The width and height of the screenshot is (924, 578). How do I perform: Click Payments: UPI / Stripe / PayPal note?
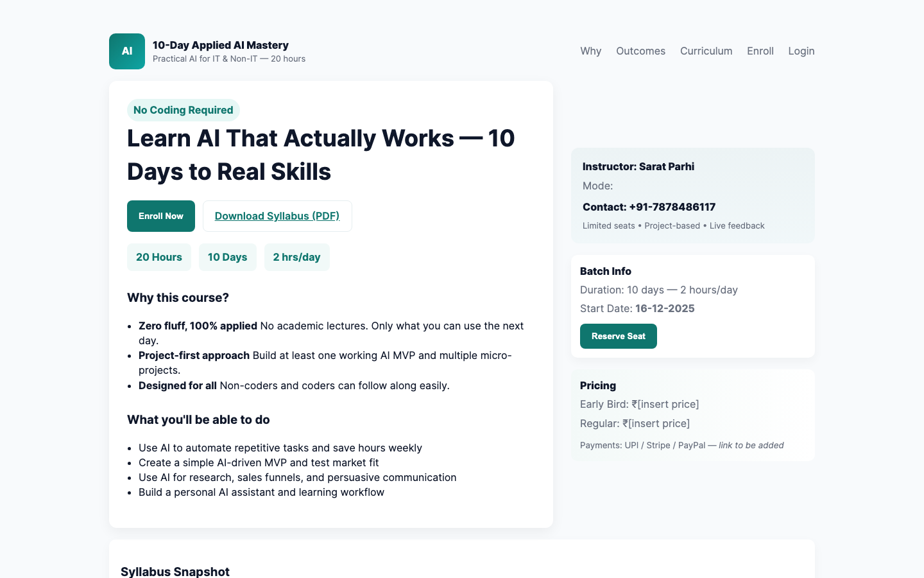click(682, 445)
